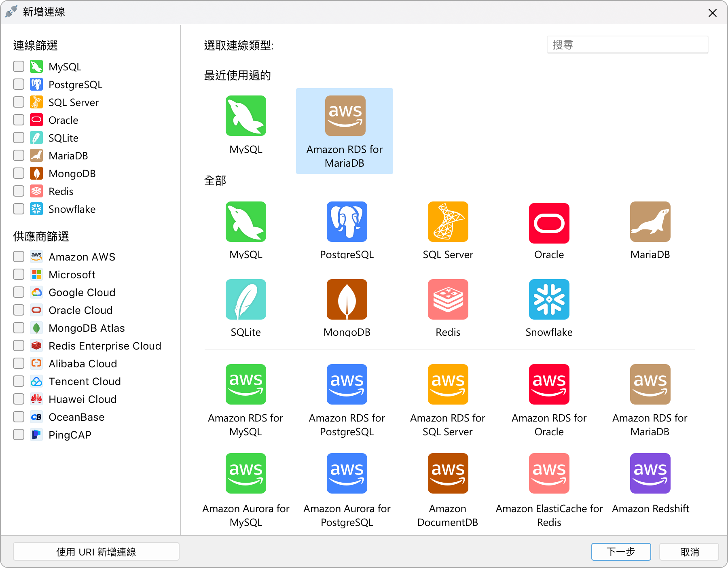Viewport: 728px width, 568px height.
Task: Select Amazon ElastiCache for Redis icon
Action: tap(549, 473)
